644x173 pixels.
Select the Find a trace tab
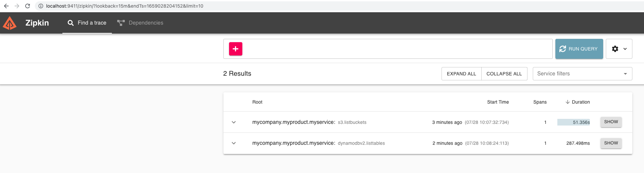(87, 23)
